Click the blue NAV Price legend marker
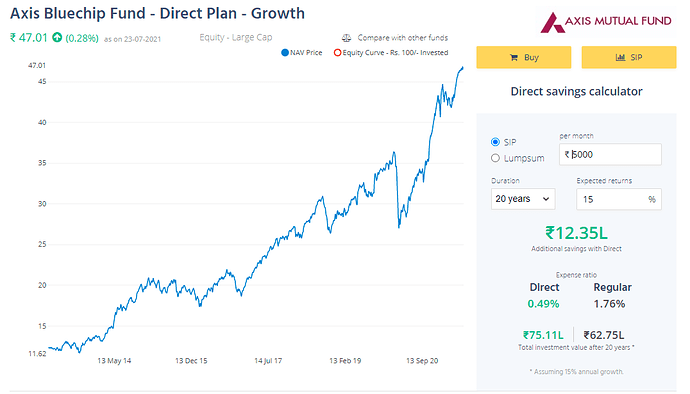Viewport: 690px width, 394px height. click(285, 53)
